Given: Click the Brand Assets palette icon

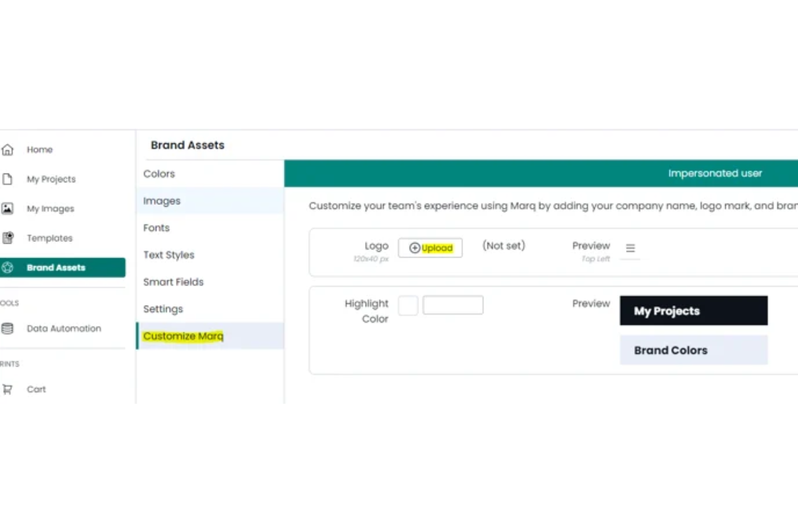Looking at the screenshot, I should 8,267.
